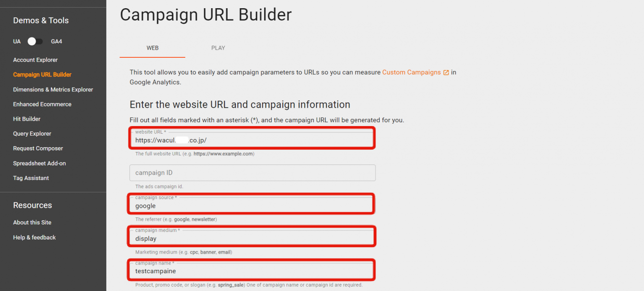The height and width of the screenshot is (291, 644).
Task: Click the campaign medium field containing display
Action: pyautogui.click(x=252, y=239)
